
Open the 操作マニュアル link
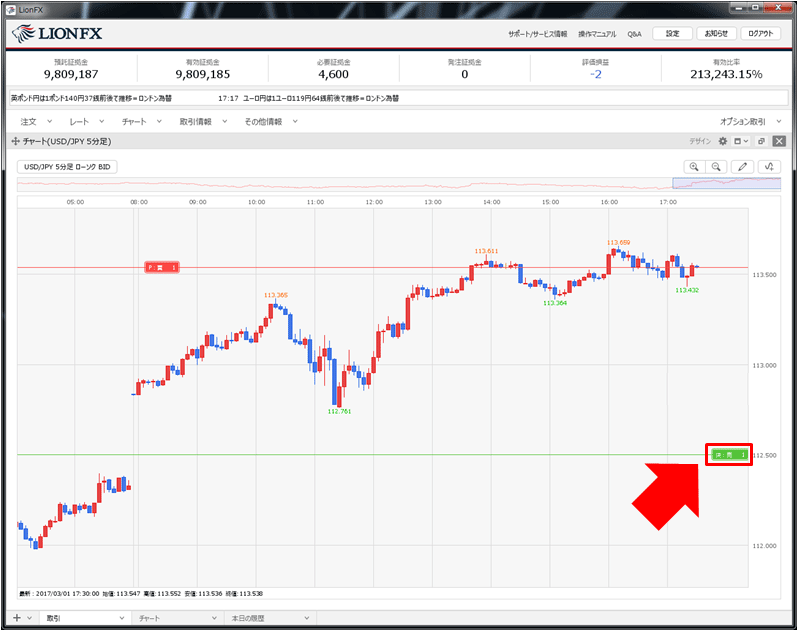pyautogui.click(x=597, y=34)
